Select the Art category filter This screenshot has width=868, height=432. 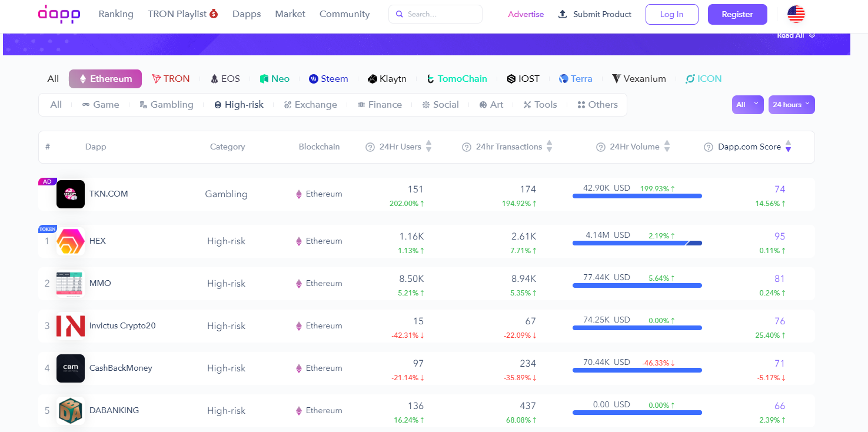pos(491,105)
